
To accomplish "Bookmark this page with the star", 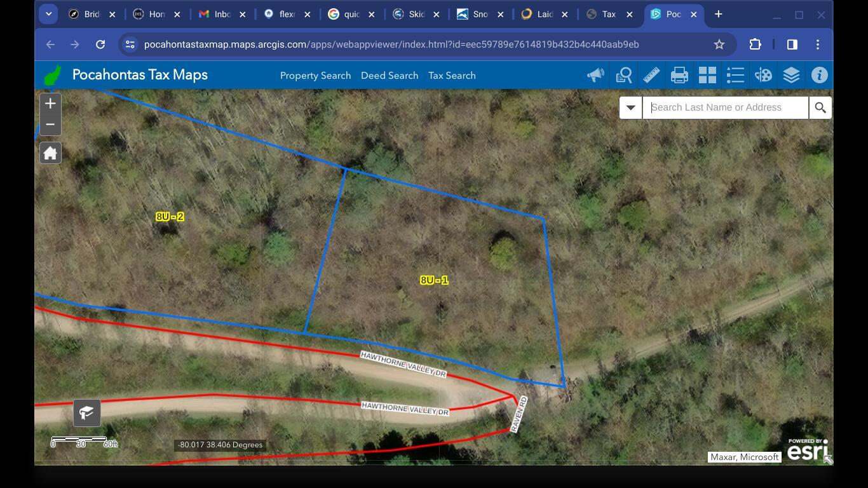I will (x=719, y=44).
